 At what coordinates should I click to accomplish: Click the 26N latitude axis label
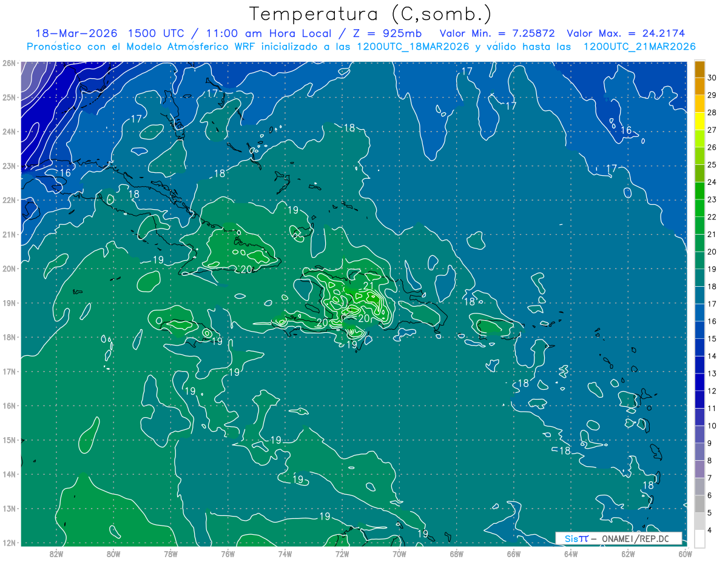pyautogui.click(x=9, y=63)
